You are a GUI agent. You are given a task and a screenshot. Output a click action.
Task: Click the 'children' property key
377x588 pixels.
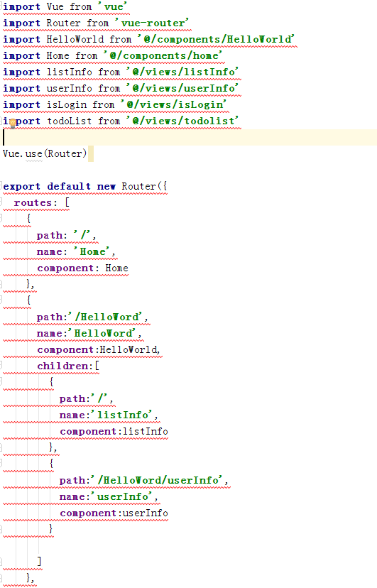point(62,366)
